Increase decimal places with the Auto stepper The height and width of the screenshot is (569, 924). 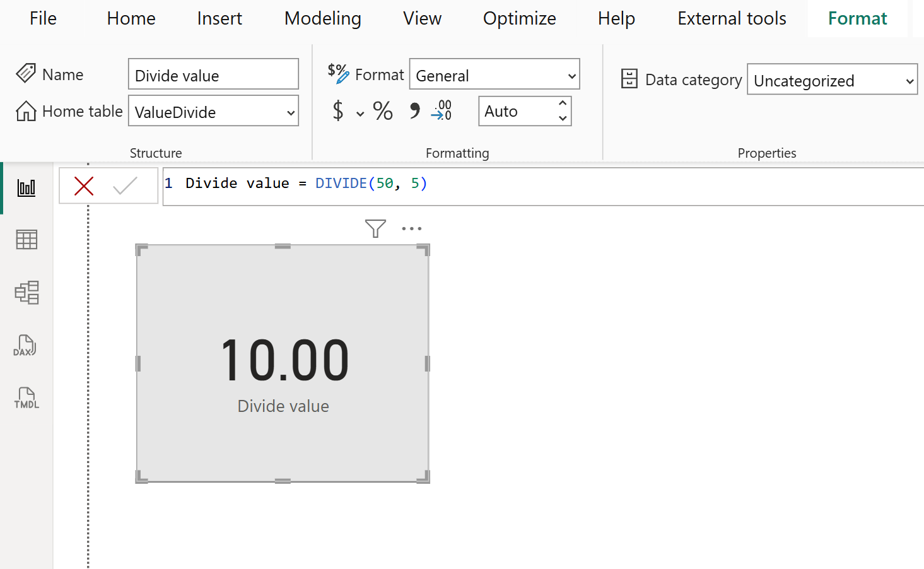563,104
